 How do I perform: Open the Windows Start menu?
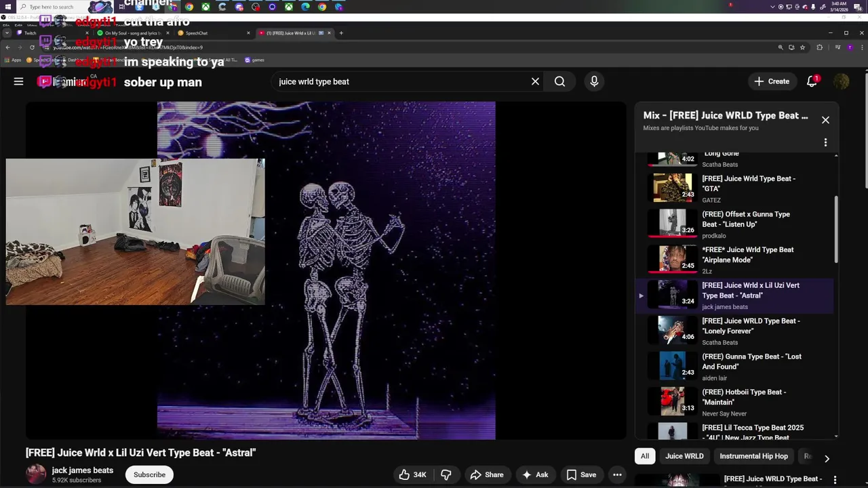click(7, 7)
